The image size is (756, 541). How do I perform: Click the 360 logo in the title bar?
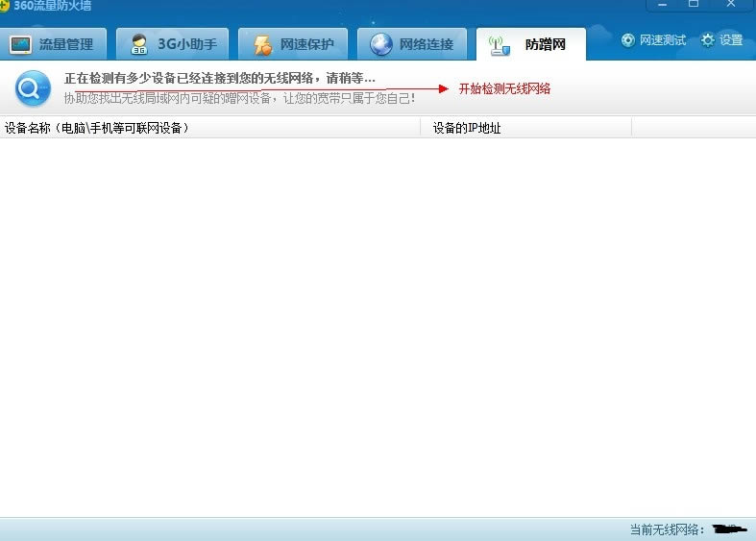(x=5, y=6)
